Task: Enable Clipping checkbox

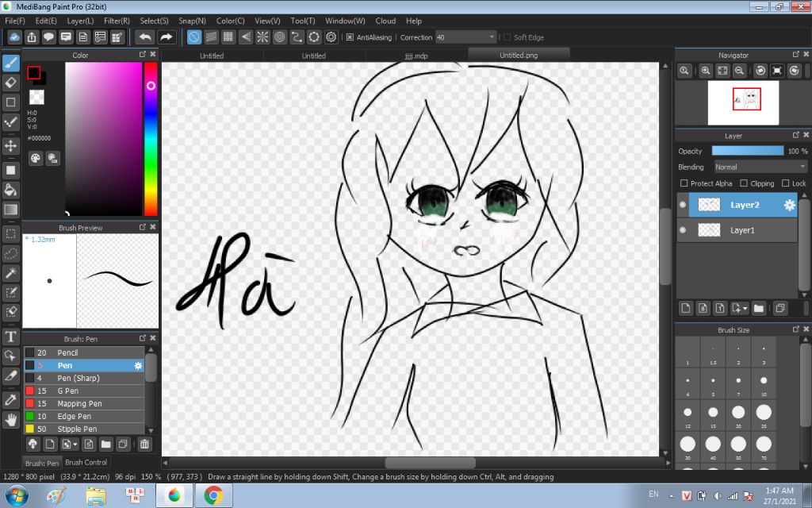Action: point(744,183)
